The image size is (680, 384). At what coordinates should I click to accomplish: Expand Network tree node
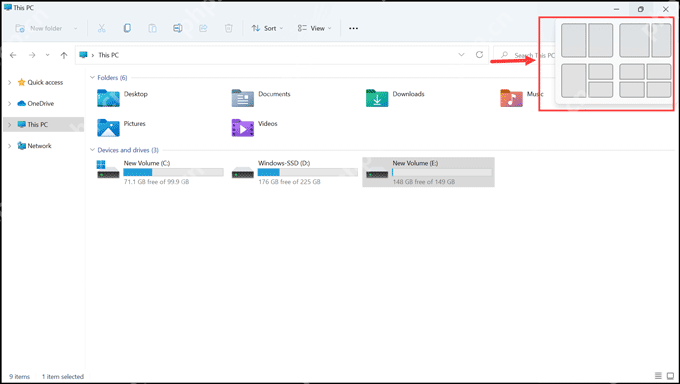[10, 146]
